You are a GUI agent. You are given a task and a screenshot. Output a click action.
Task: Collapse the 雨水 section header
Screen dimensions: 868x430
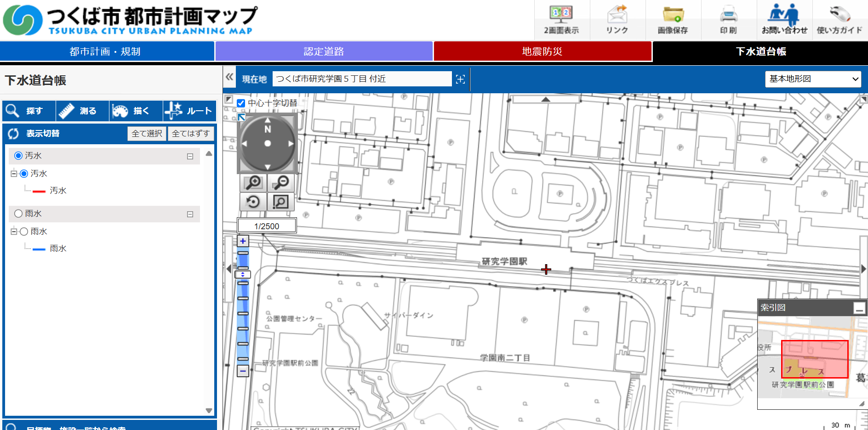(x=190, y=215)
